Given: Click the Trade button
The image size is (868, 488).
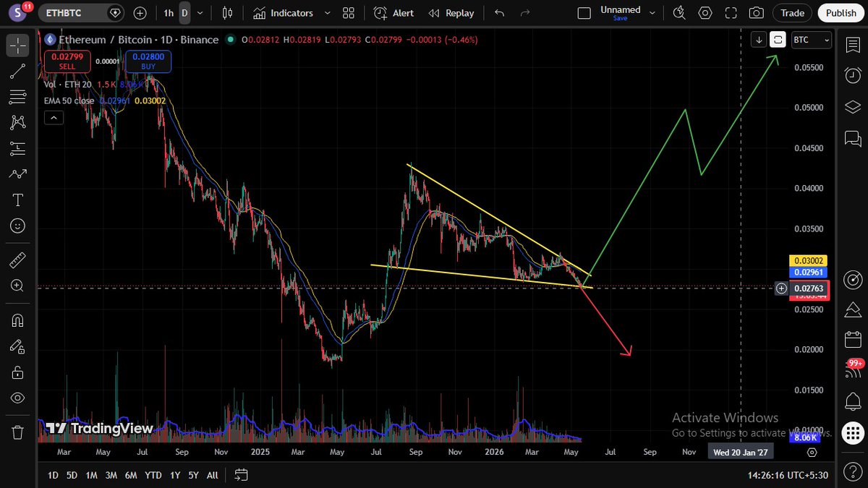Looking at the screenshot, I should (x=792, y=13).
